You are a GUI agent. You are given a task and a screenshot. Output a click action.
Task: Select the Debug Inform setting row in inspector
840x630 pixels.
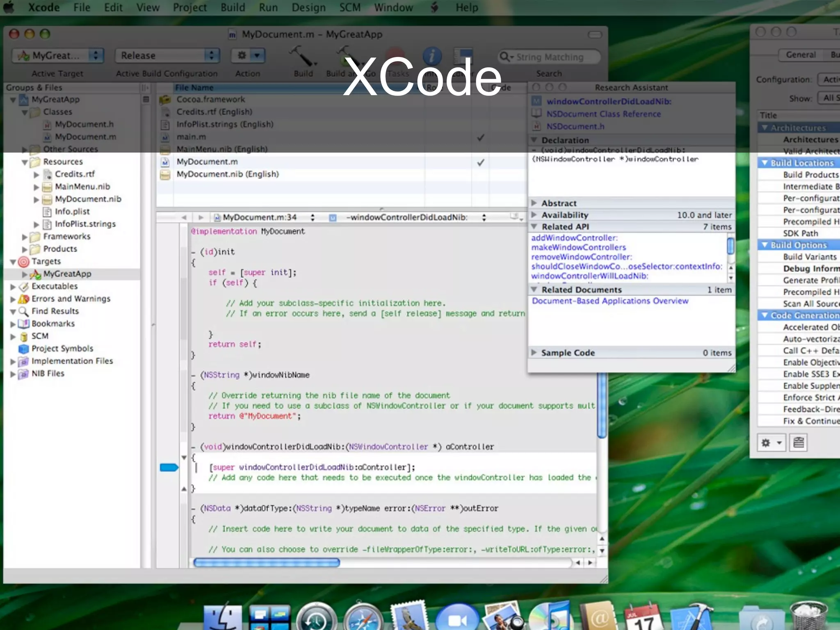click(x=799, y=269)
